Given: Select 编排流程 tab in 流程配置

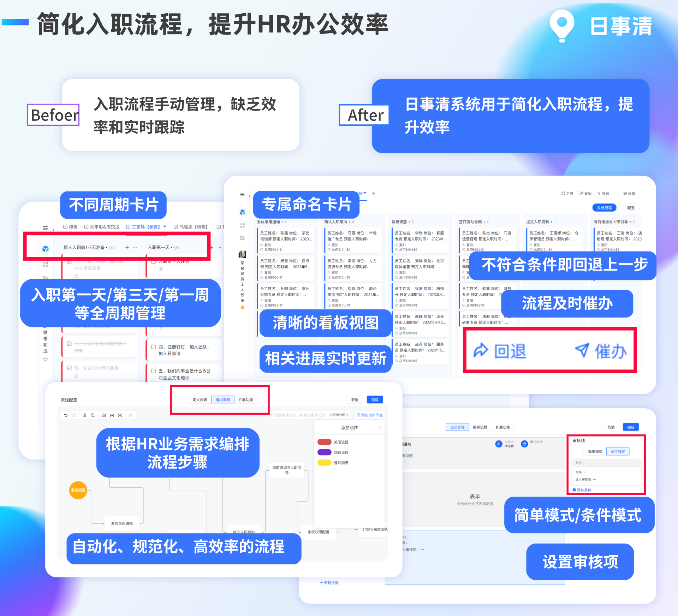Looking at the screenshot, I should coord(222,400).
